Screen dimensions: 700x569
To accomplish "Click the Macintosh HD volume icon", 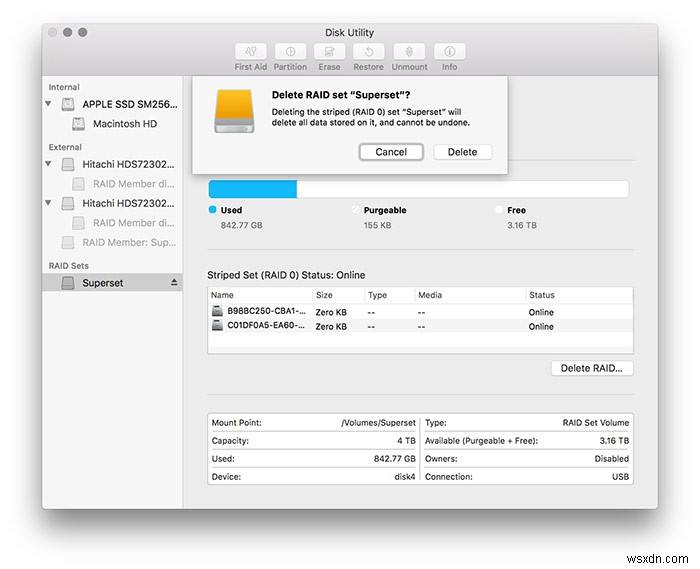I will pos(79,124).
